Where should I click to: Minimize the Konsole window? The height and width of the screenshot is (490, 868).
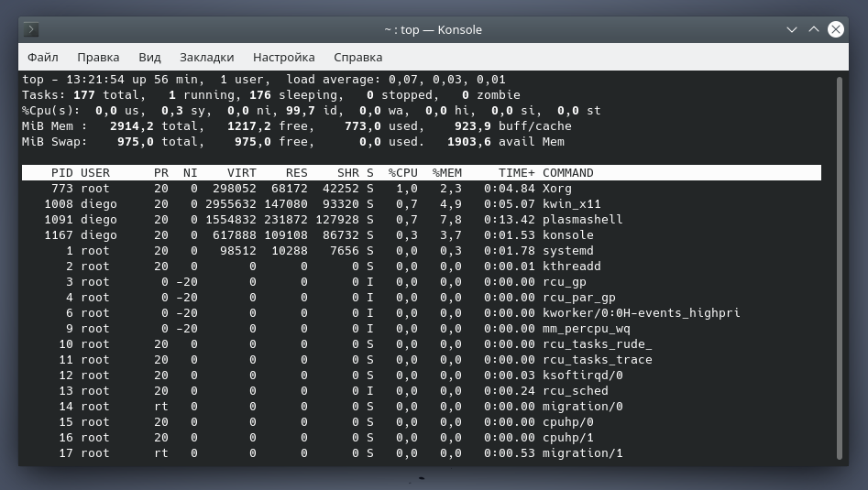(792, 29)
